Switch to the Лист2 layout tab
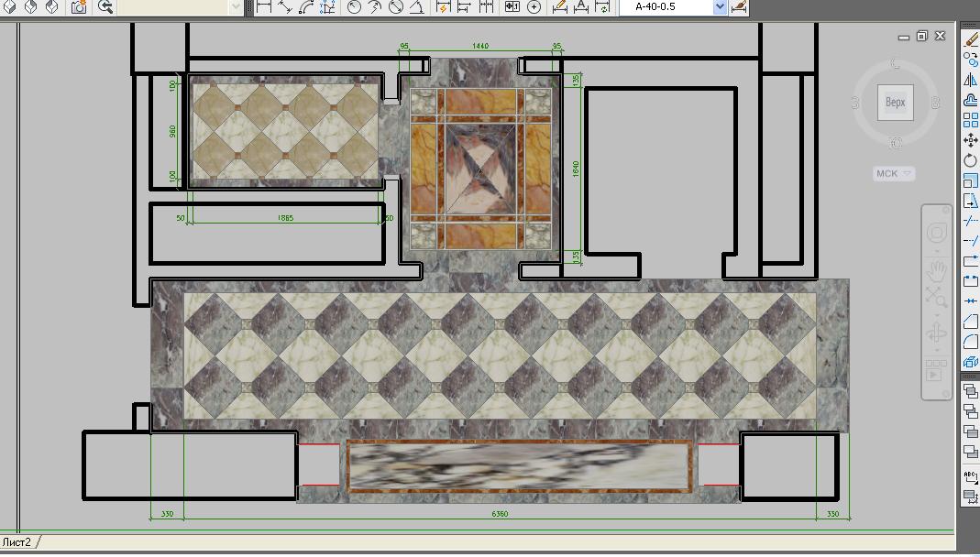 click(x=17, y=542)
